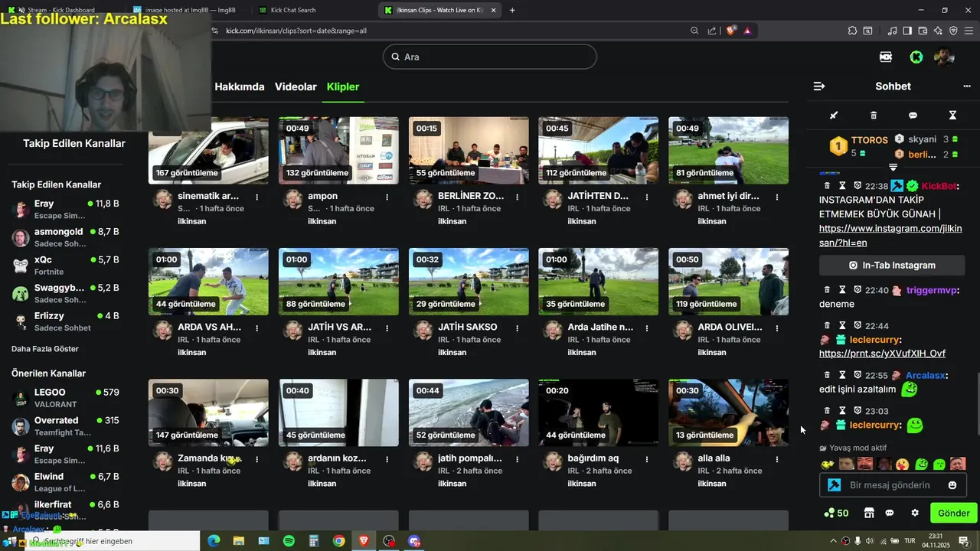The height and width of the screenshot is (551, 980).
Task: Play the Zamanda clip thumbnail with 147 views
Action: pyautogui.click(x=208, y=413)
